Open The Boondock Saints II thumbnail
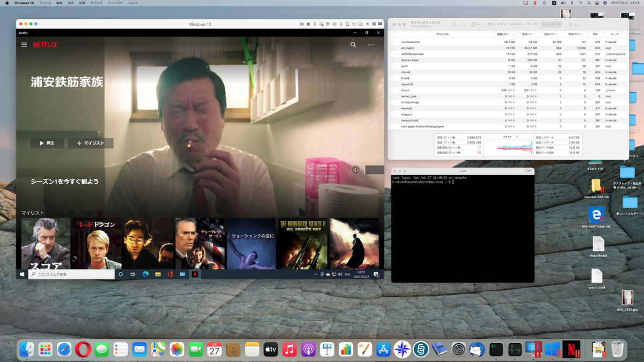The height and width of the screenshot is (362, 644). point(303,243)
